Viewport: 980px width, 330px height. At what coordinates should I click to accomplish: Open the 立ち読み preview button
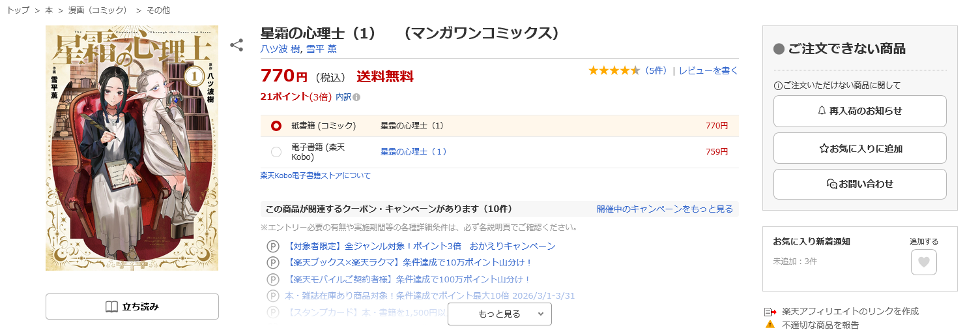point(132,307)
